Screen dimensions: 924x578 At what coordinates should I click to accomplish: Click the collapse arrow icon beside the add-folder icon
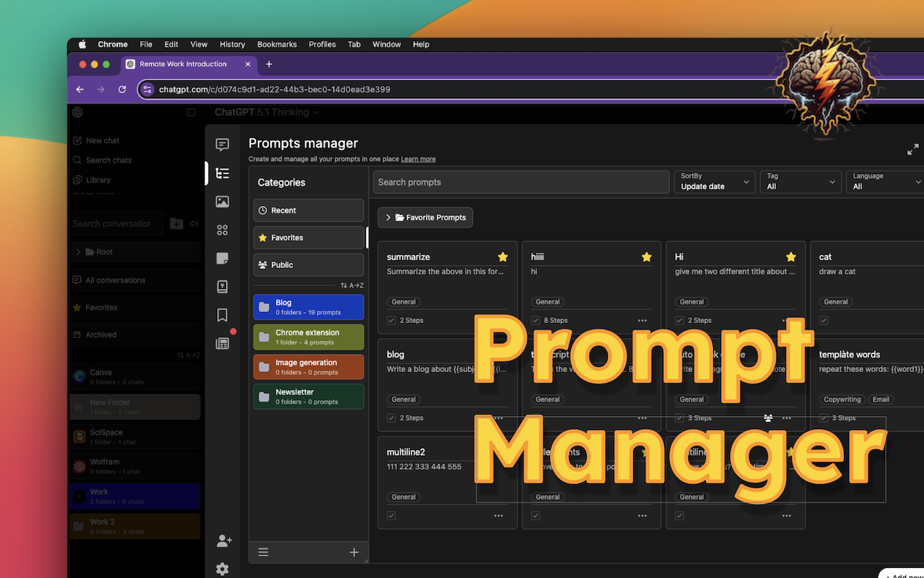tap(194, 224)
